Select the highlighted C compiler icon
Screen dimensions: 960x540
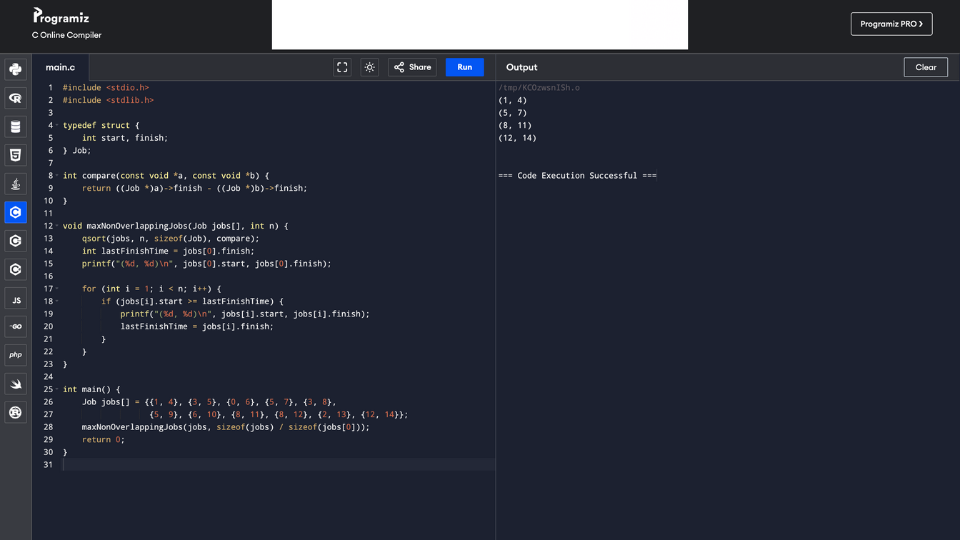click(x=15, y=212)
